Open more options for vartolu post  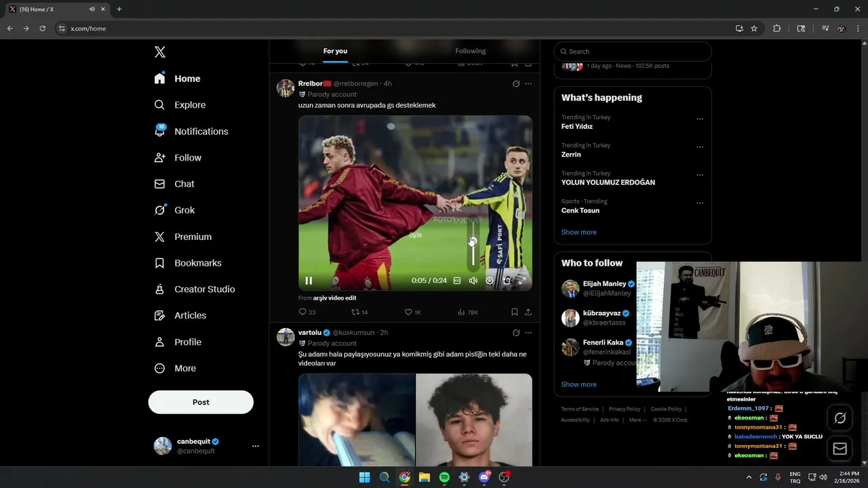pyautogui.click(x=528, y=333)
